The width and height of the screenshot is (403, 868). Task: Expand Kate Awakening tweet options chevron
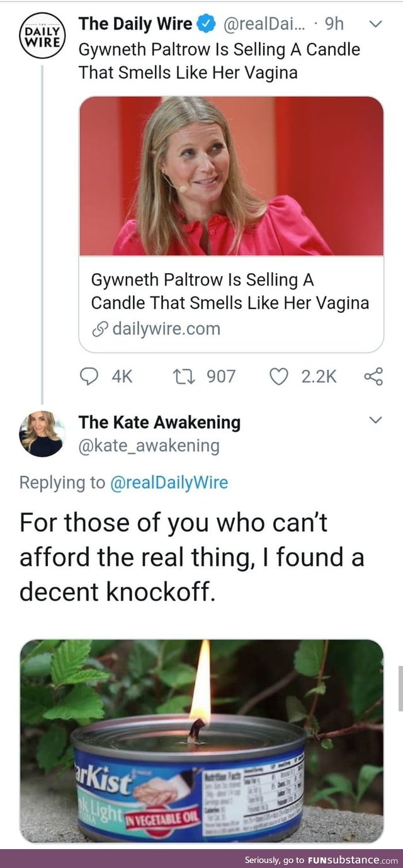coord(375,420)
